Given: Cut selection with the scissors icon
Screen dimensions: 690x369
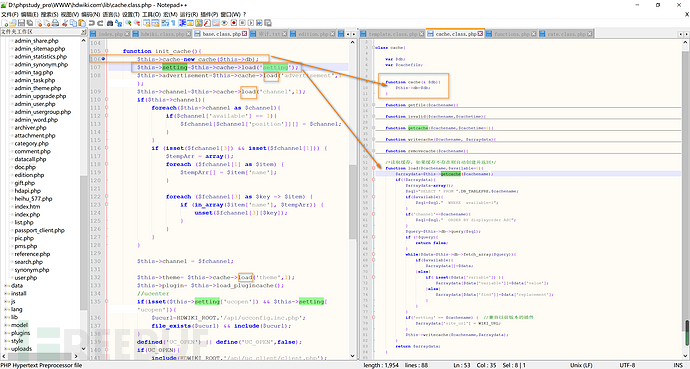Looking at the screenshot, I should click(65, 23).
